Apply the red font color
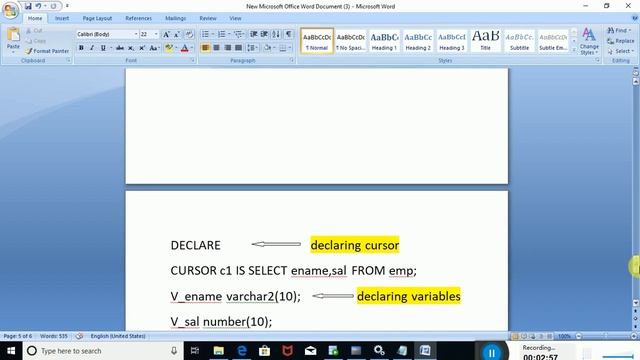 (x=184, y=48)
